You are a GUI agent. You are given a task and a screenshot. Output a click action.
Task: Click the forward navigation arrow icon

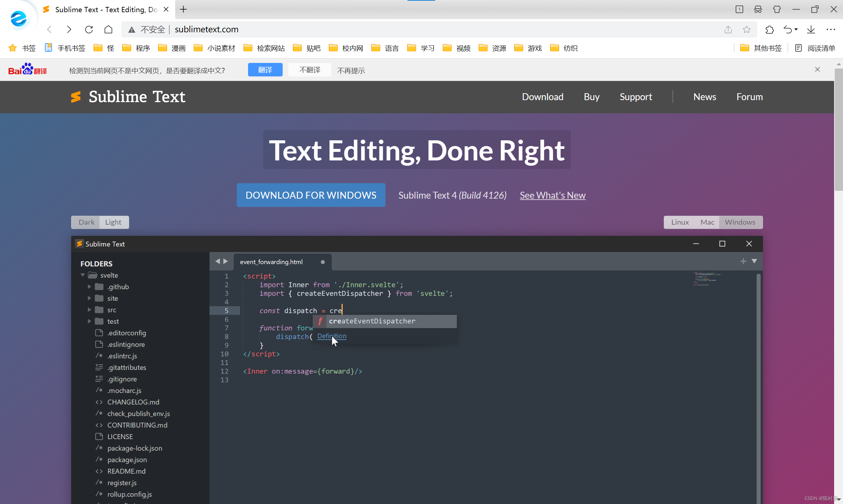point(69,29)
